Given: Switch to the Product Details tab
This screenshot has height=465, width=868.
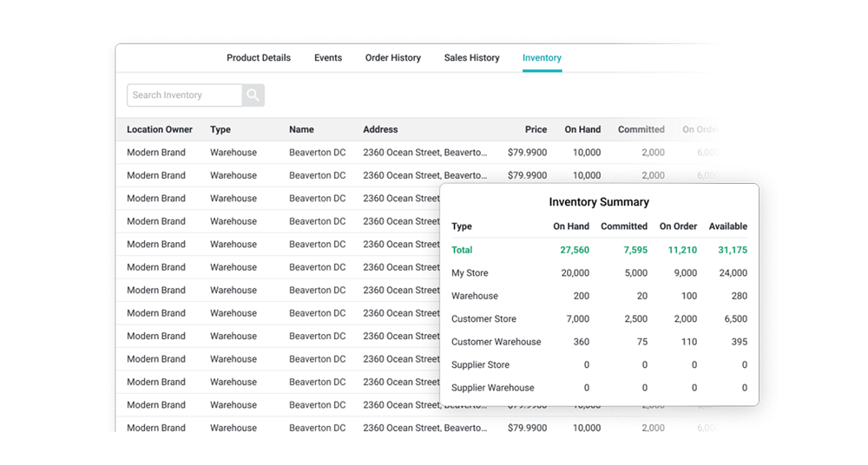Looking at the screenshot, I should pyautogui.click(x=259, y=58).
